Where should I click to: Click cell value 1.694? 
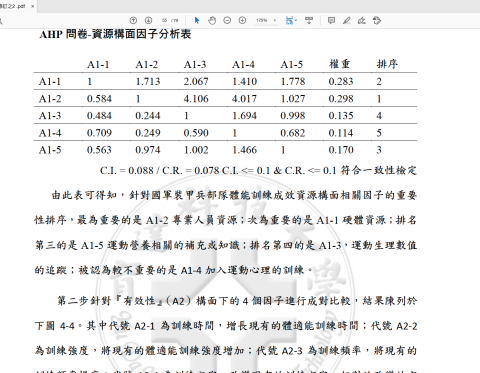pyautogui.click(x=245, y=116)
